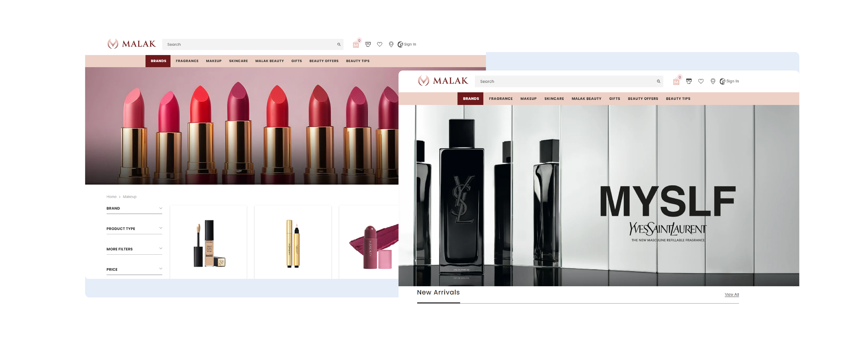Open FRAGRANCE menu in the right homepage
Screen dimensions: 868x352
501,99
